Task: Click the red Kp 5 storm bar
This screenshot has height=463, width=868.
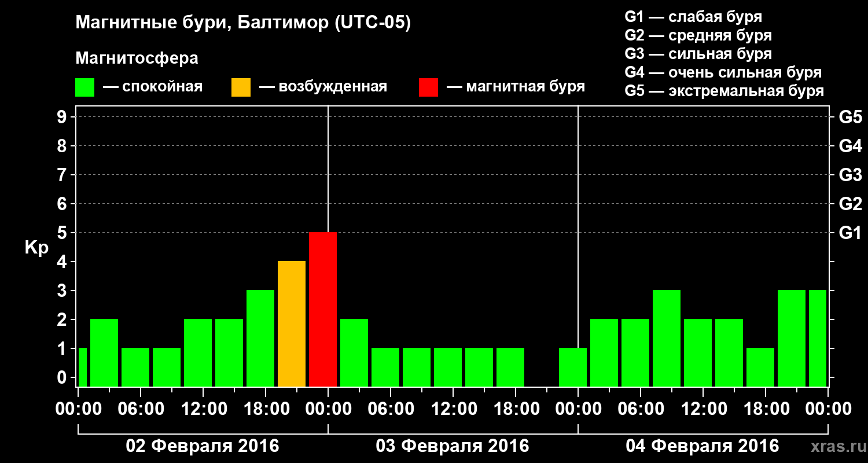Action: coord(323,310)
